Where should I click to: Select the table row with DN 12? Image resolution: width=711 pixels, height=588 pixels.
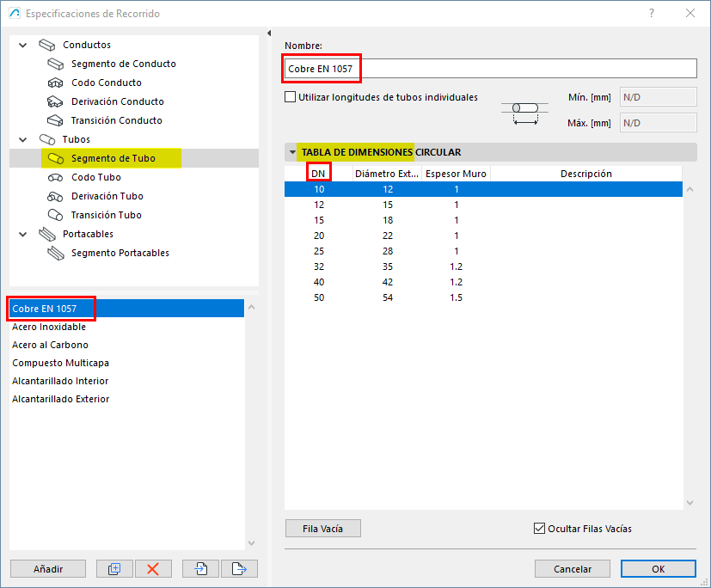(x=483, y=205)
